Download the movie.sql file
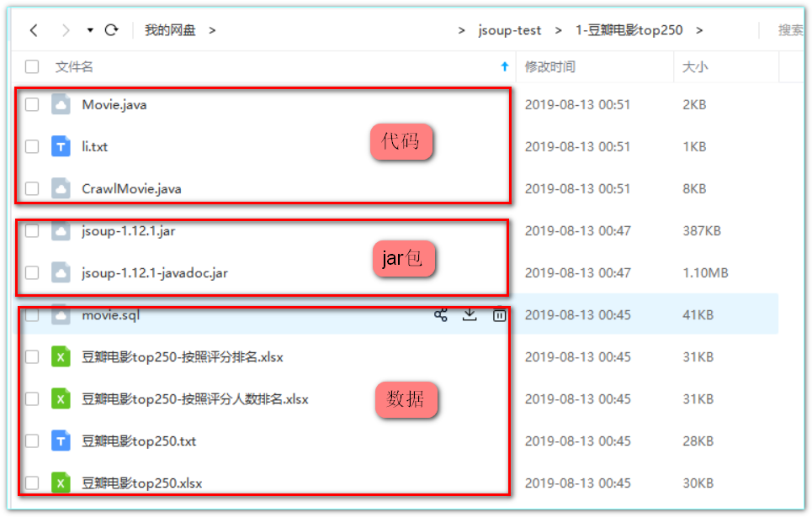812x517 pixels. 470,314
